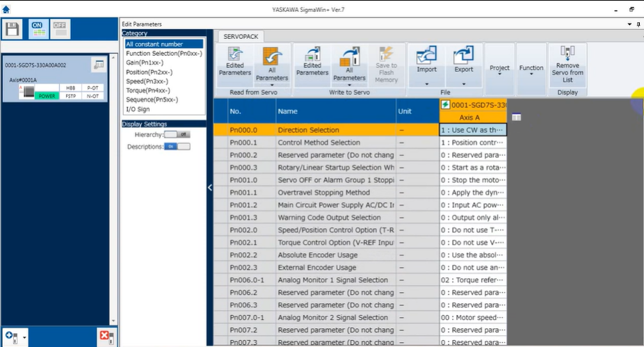644x347 pixels.
Task: Switch to the SERVOPACK ribbon tab
Action: click(241, 36)
